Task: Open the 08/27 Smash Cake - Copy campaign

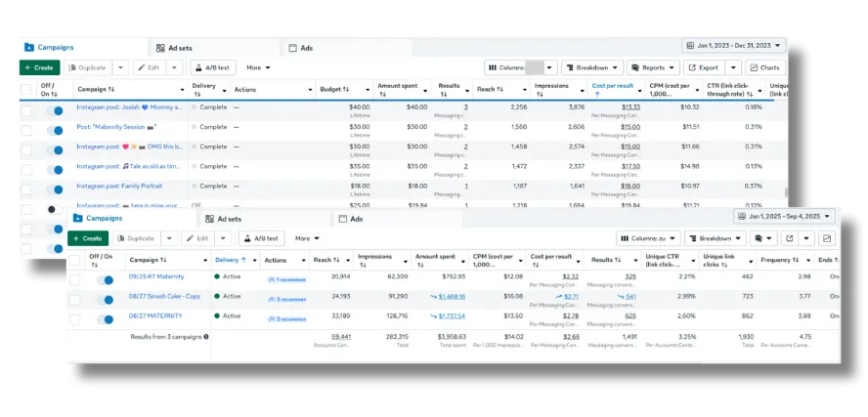Action: 164,296
